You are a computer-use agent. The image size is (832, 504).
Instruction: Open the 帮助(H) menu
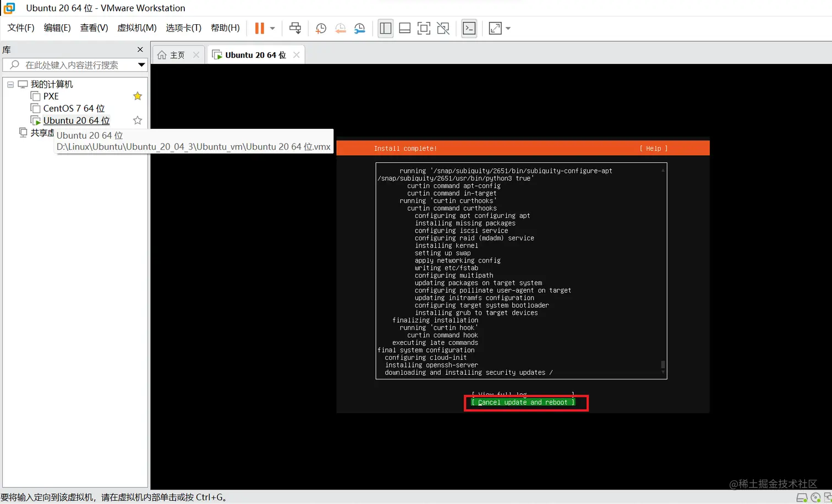[x=226, y=28]
